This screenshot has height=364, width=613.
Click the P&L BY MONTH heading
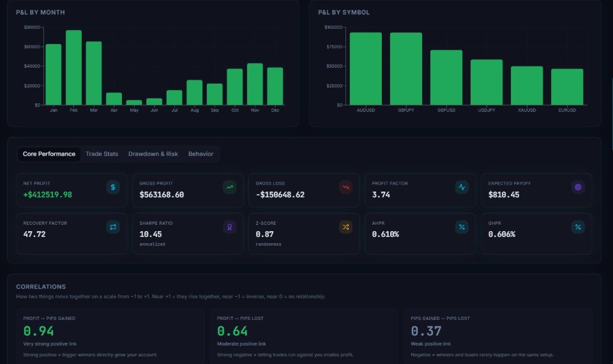pos(41,13)
